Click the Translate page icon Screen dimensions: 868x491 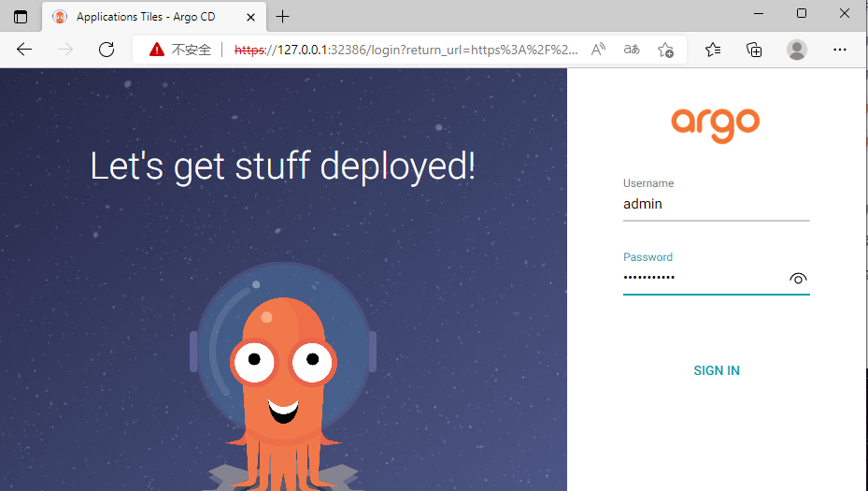[x=632, y=50]
